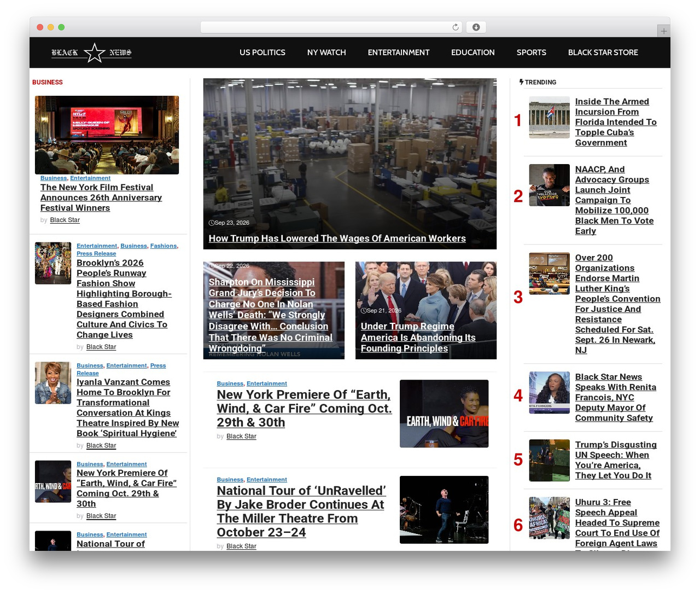Open Black Star author link under Film Festival article
This screenshot has width=700, height=593.
[x=65, y=220]
